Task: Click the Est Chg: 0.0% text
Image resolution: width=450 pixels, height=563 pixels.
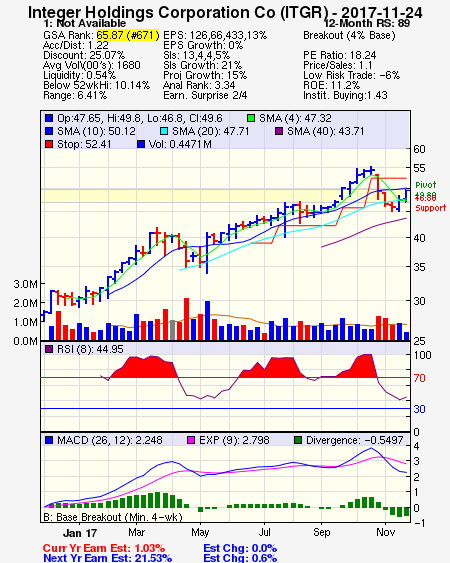Action: (x=240, y=548)
